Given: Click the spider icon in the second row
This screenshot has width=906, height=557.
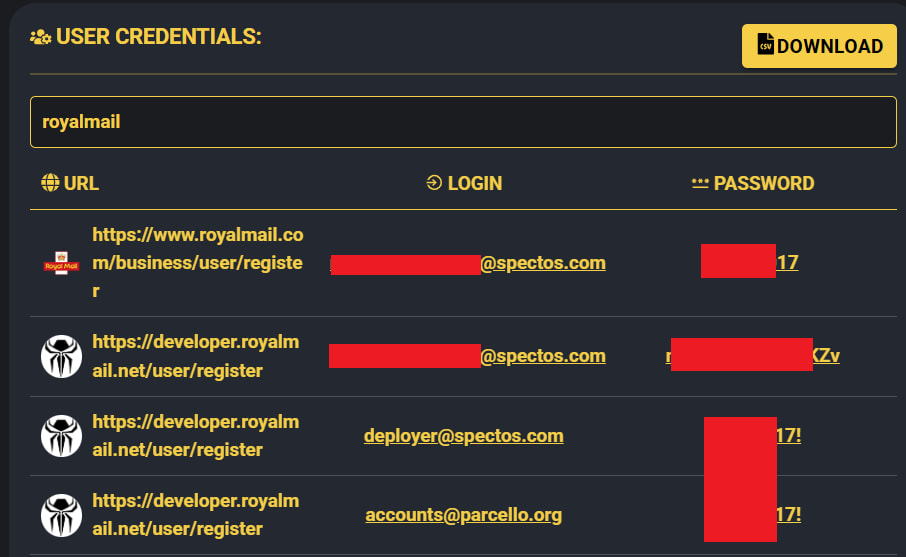Looking at the screenshot, I should click(x=61, y=357).
